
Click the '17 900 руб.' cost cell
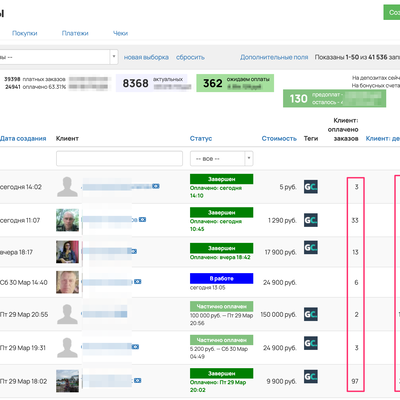coord(281,252)
